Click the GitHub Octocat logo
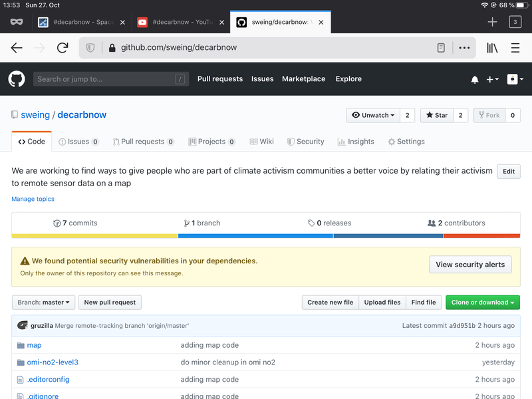This screenshot has width=532, height=399. [17, 79]
